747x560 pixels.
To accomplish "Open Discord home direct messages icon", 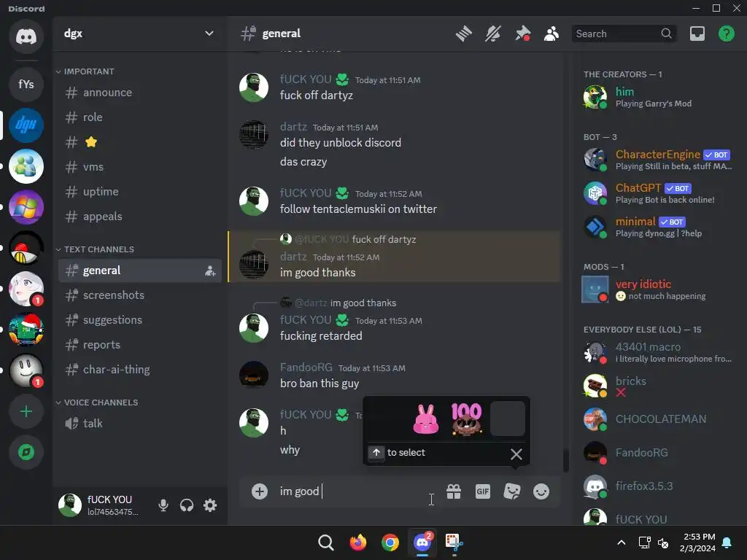I will (26, 36).
